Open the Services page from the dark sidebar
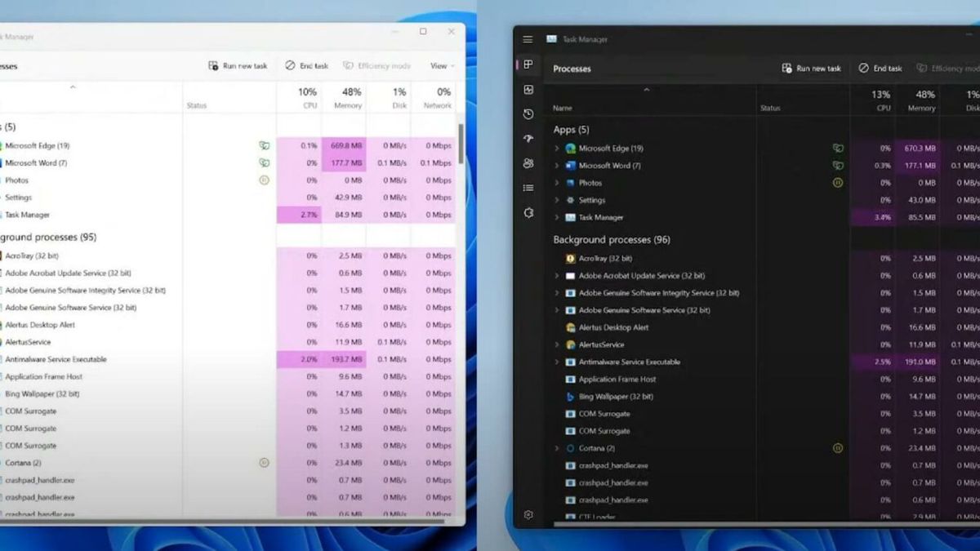The image size is (980, 551). 528,212
